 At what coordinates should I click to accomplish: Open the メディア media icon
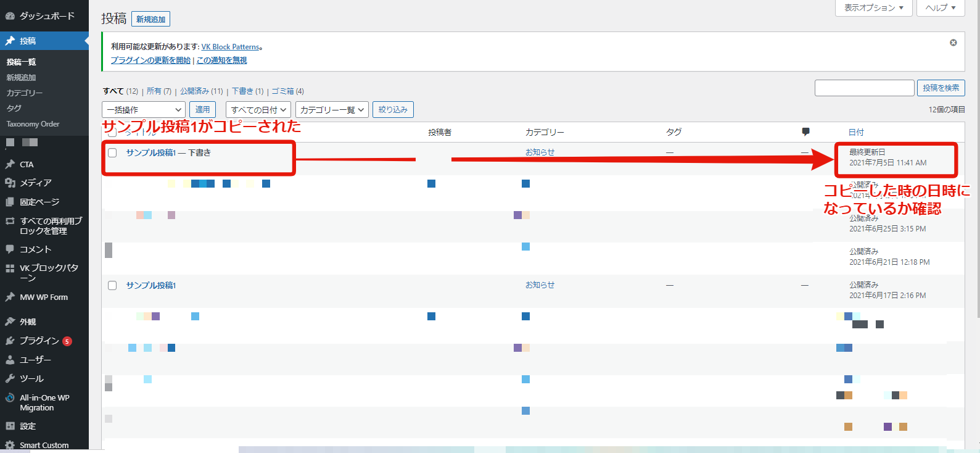point(10,183)
